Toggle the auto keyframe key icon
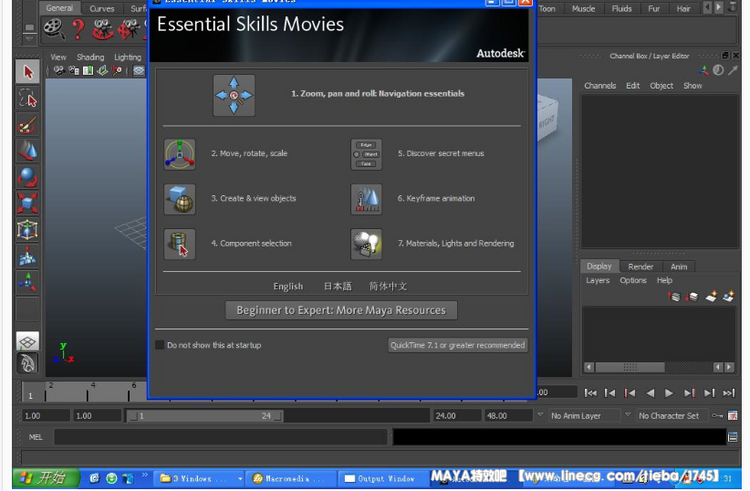This screenshot has height=491, width=750. (x=717, y=415)
